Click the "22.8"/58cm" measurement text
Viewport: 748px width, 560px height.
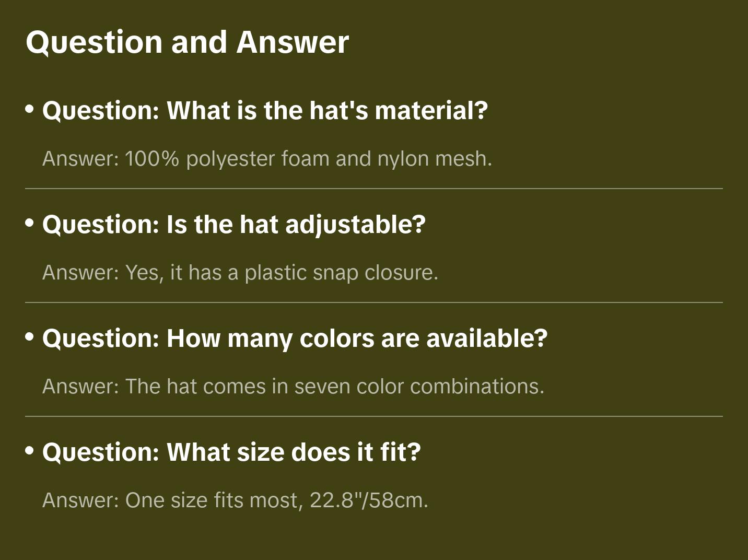369,500
